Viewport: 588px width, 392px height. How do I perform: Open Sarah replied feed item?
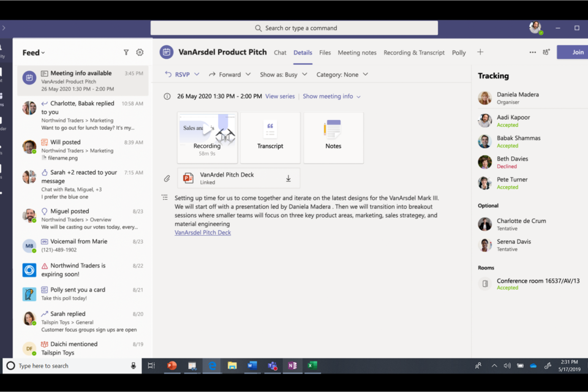tap(83, 322)
